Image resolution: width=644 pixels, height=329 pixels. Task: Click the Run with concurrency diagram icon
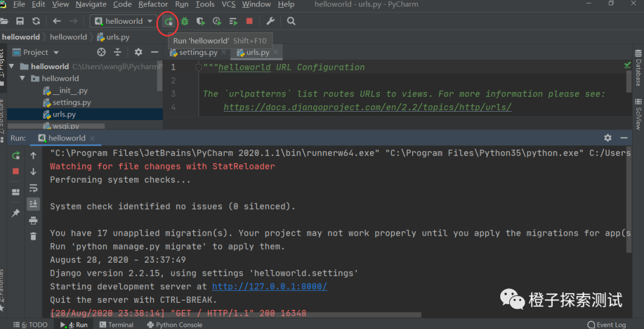[233, 21]
